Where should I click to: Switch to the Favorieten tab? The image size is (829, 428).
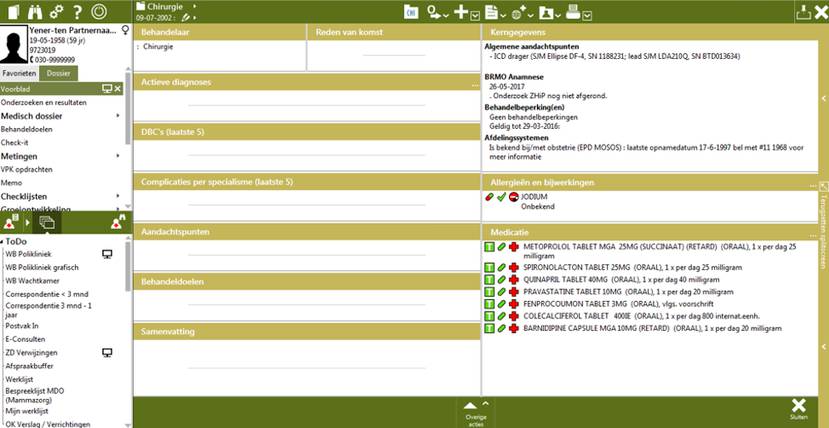19,74
